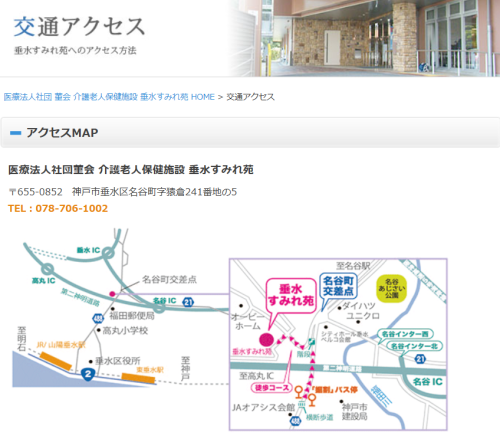Click the 至神戸 direction label
This screenshot has width=500, height=439.
click(185, 368)
